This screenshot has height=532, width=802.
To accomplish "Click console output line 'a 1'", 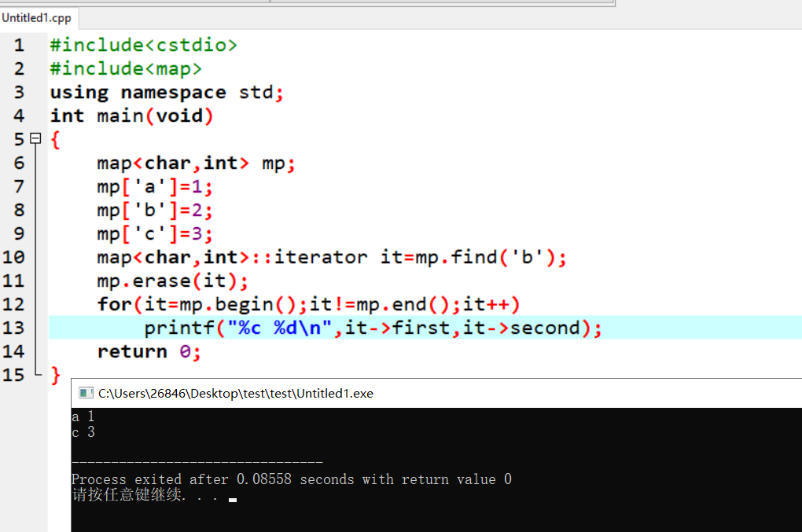I will (83, 416).
